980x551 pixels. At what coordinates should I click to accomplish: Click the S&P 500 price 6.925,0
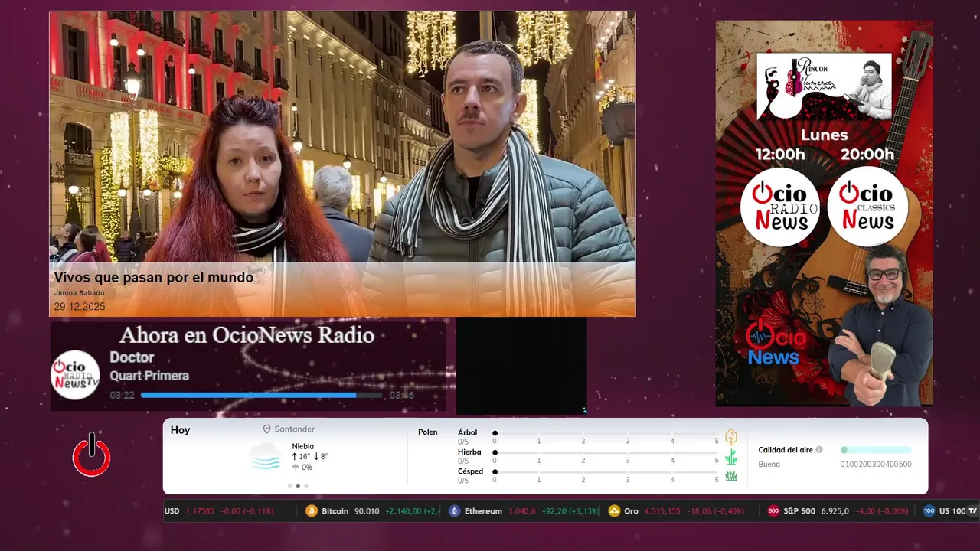[x=835, y=511]
